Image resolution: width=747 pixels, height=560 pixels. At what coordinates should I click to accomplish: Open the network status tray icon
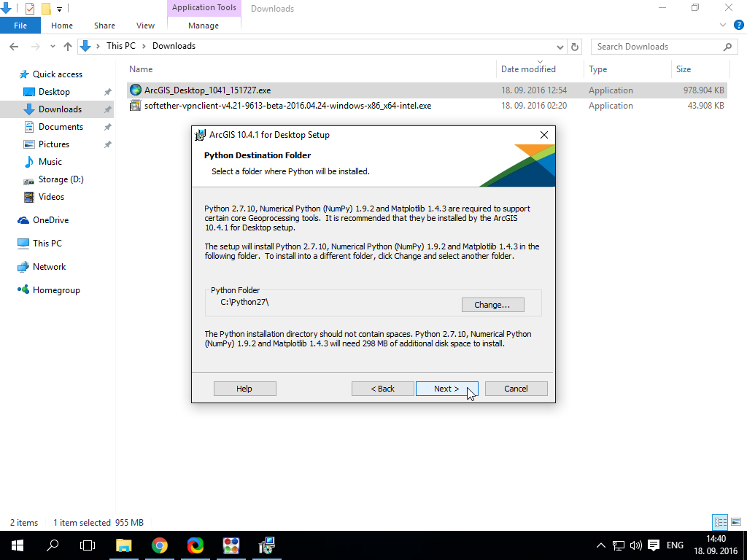pyautogui.click(x=619, y=545)
